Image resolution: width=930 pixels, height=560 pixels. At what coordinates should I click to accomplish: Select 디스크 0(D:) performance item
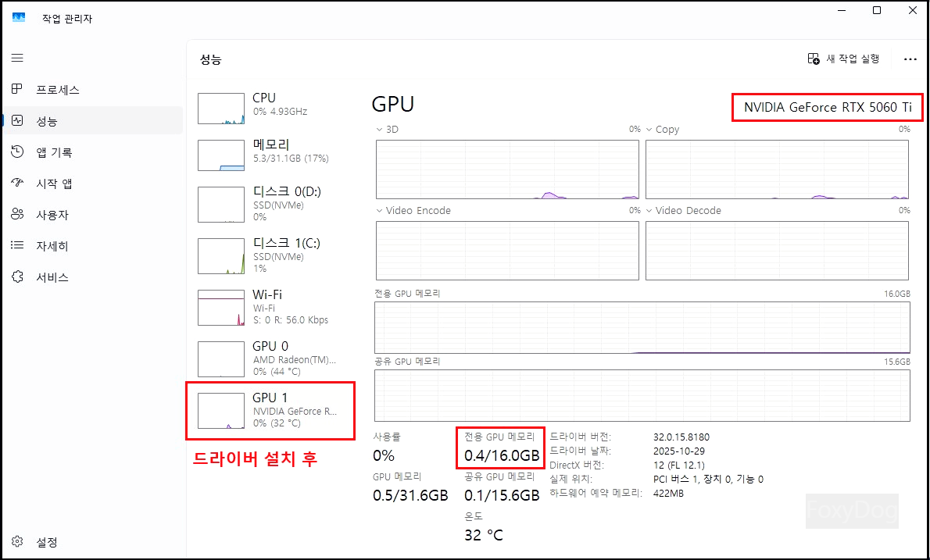tap(272, 204)
